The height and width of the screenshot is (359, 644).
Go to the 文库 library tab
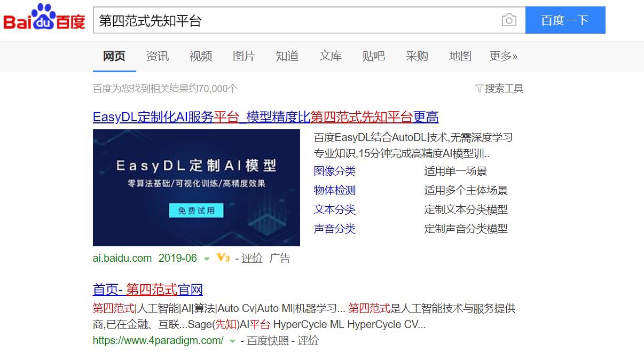click(331, 56)
